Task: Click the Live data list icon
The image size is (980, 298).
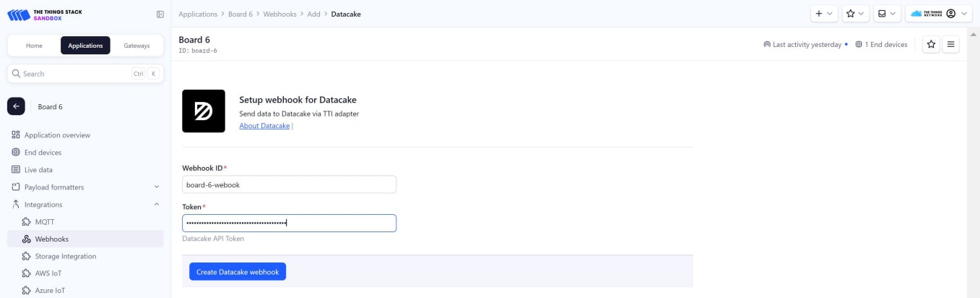Action: pos(16,170)
